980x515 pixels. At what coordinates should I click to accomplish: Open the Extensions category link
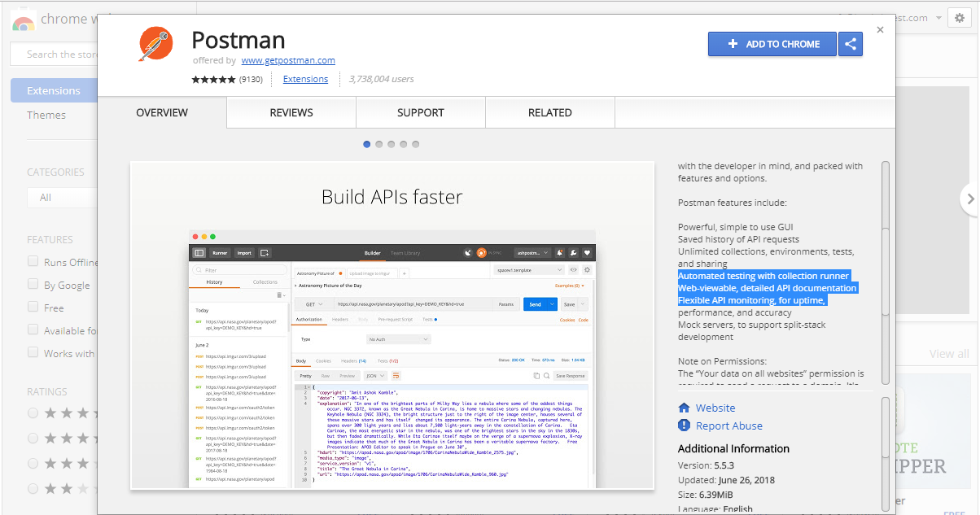tap(305, 79)
